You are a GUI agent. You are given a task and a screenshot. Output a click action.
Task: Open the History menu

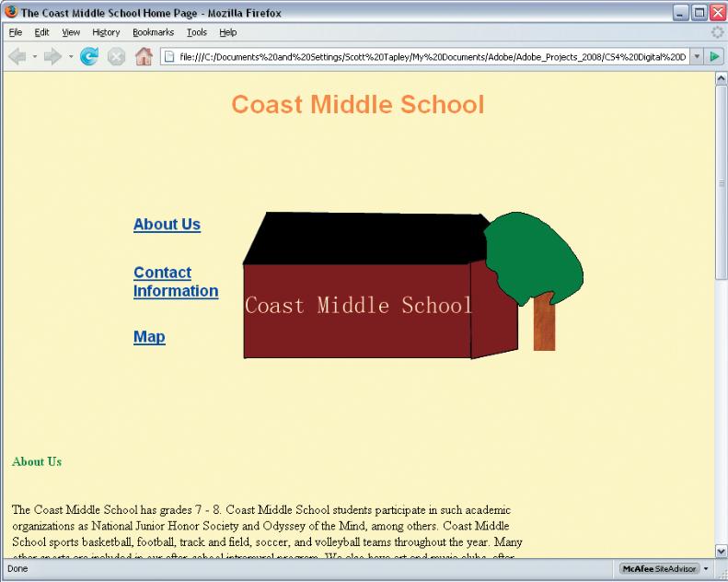[x=106, y=32]
